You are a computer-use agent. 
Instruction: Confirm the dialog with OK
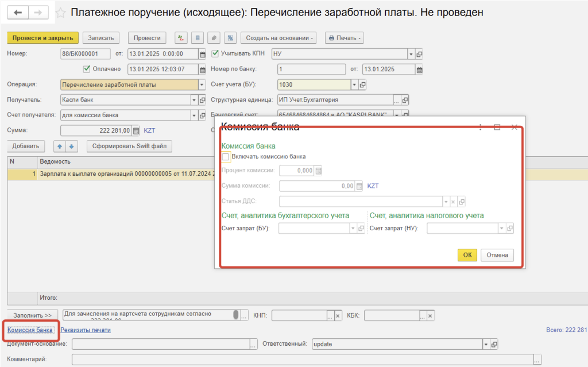tap(467, 255)
